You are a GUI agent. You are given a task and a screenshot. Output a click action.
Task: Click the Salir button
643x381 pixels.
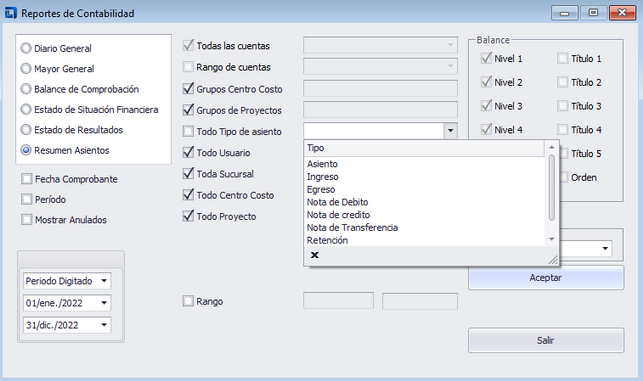click(546, 340)
